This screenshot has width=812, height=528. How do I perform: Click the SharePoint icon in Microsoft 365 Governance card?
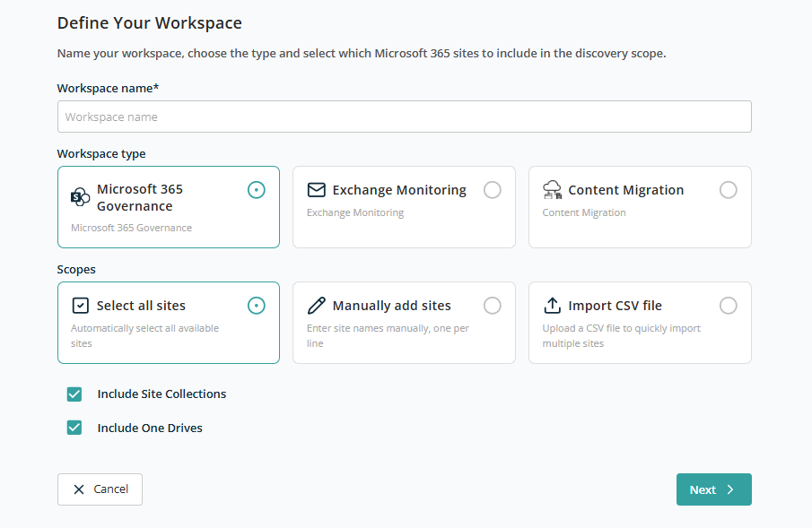(x=80, y=197)
